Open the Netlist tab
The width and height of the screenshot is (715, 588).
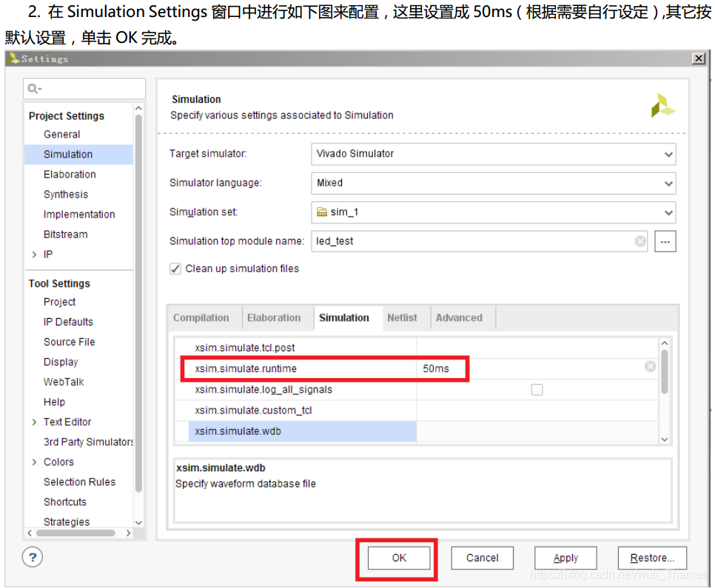pos(402,318)
